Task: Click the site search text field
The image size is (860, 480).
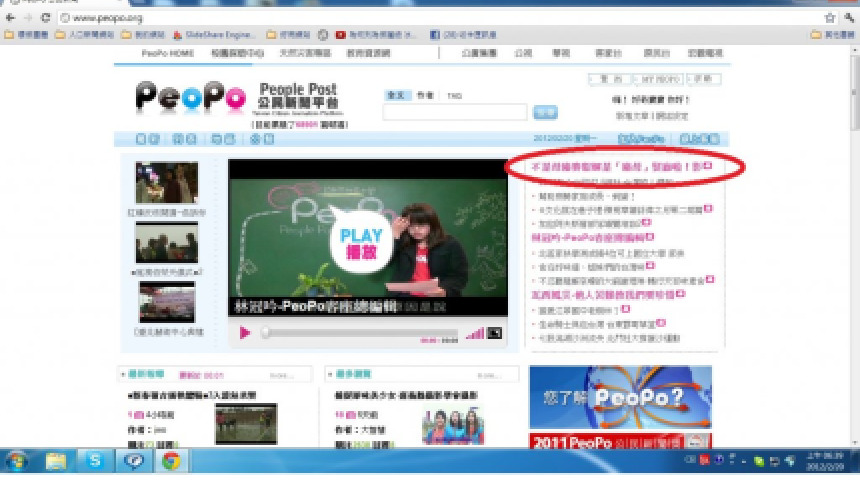Action: click(x=455, y=113)
